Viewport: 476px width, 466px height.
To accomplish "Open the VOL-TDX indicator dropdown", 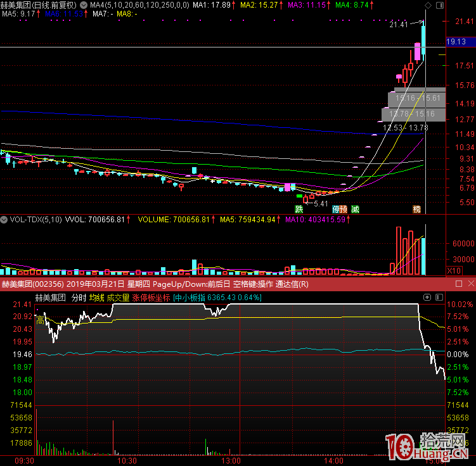I will pyautogui.click(x=4, y=220).
